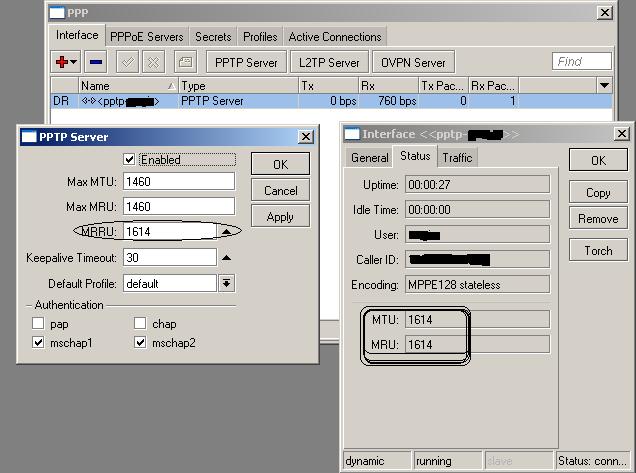Image resolution: width=636 pixels, height=473 pixels.
Task: Click the PPTP Server type cell
Action: (x=212, y=101)
